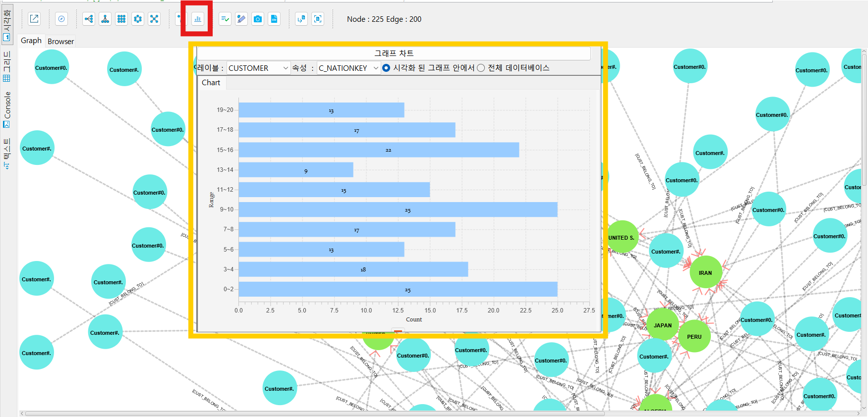Click the 15~16 bar showing 22

point(379,150)
